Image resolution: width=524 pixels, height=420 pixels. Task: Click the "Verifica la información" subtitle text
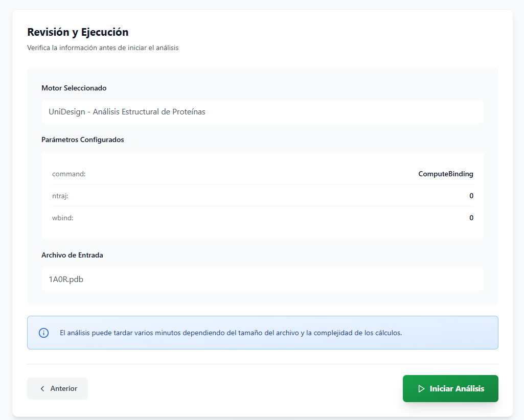[x=102, y=48]
